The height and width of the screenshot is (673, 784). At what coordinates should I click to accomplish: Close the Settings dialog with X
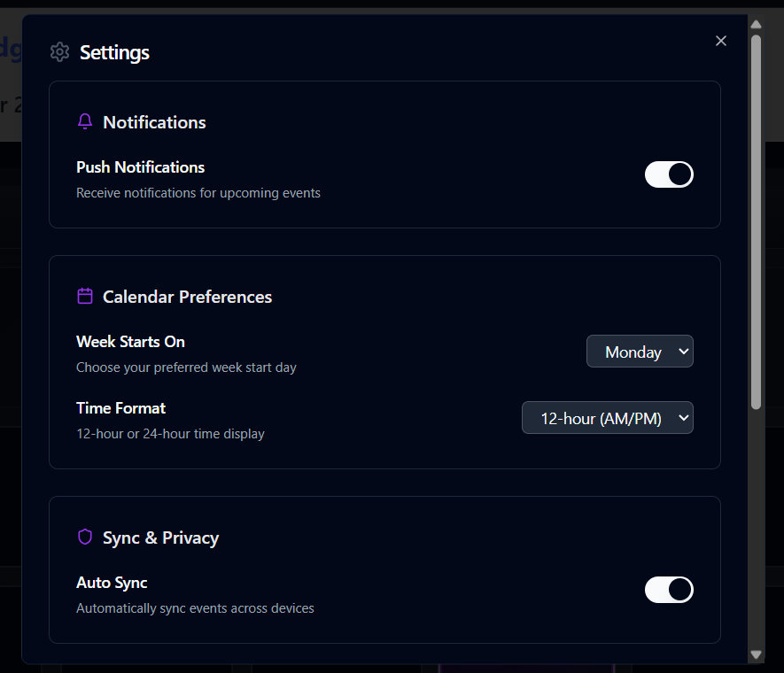click(720, 41)
